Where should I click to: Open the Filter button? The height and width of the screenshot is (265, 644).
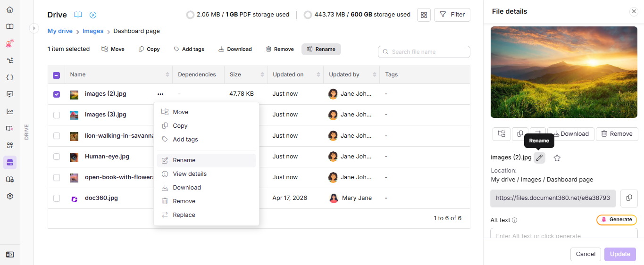[452, 15]
